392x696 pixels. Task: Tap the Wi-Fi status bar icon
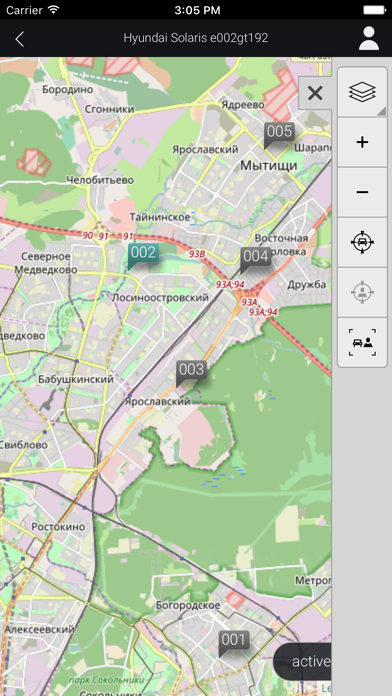(x=54, y=10)
